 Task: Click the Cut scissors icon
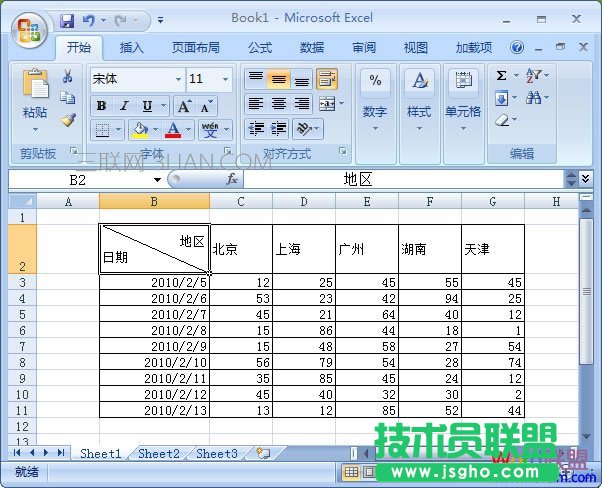pos(68,77)
